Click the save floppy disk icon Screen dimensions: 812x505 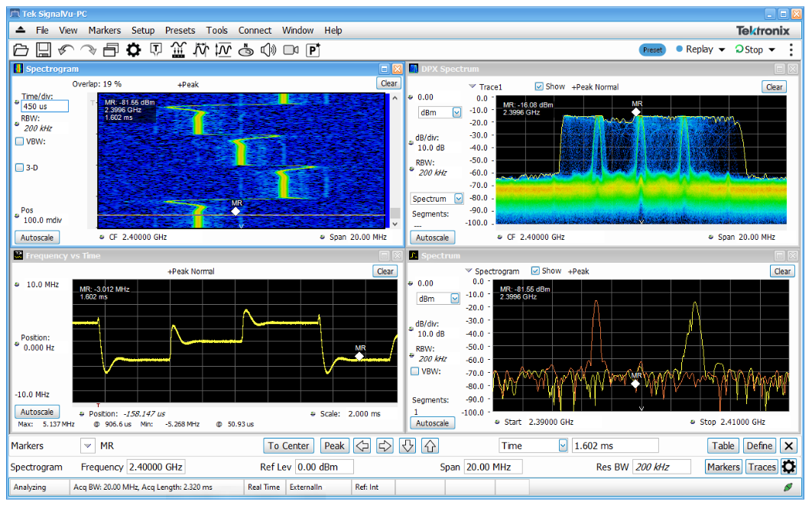pos(44,50)
